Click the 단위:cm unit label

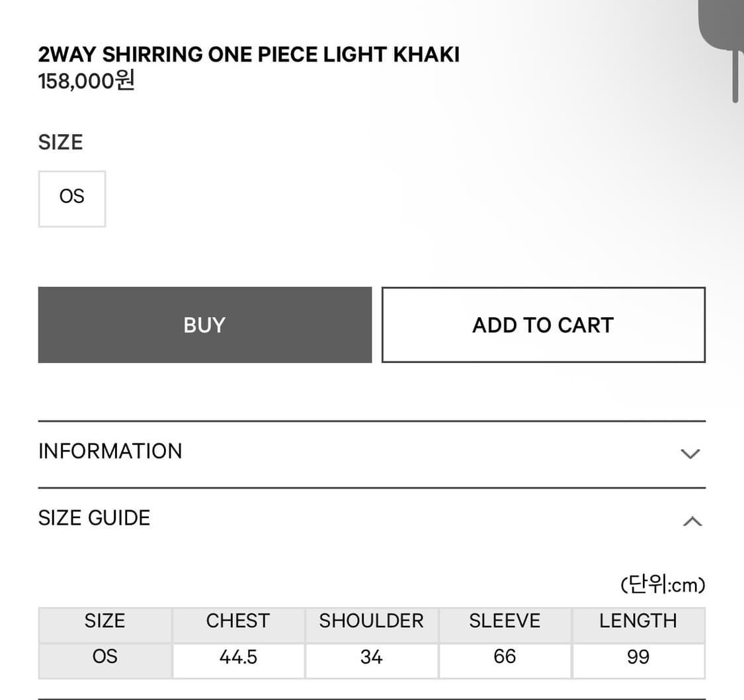click(663, 586)
